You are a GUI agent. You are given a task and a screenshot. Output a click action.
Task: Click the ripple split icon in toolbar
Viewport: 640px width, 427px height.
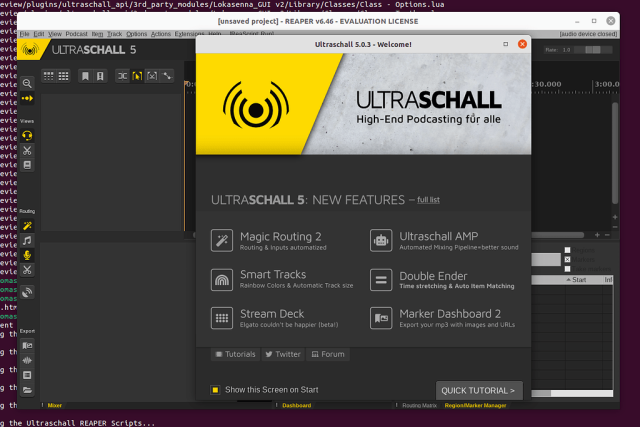(x=122, y=76)
